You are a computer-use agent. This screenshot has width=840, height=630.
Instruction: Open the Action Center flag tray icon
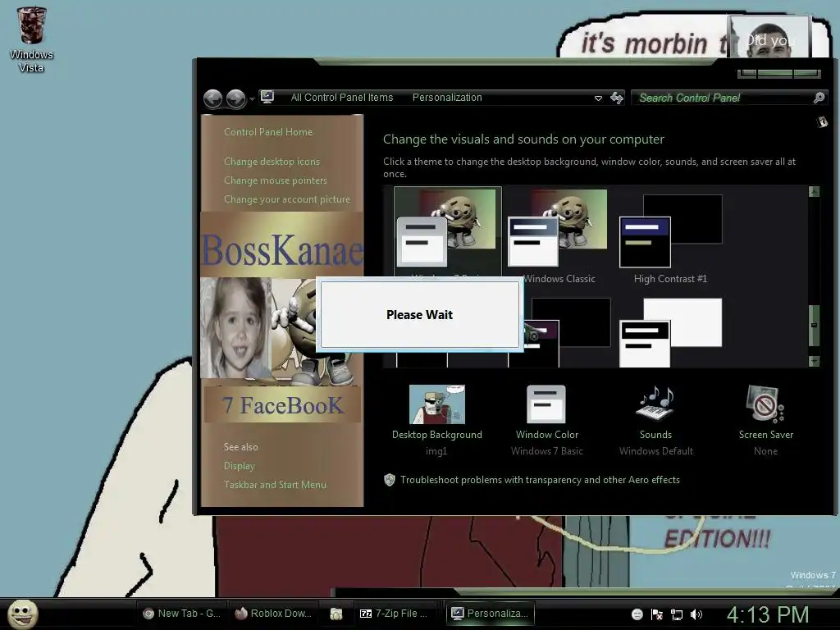point(657,614)
